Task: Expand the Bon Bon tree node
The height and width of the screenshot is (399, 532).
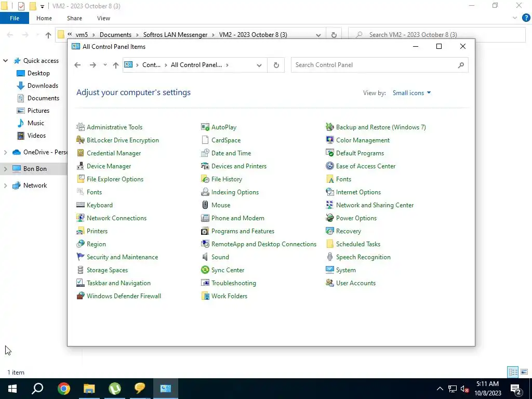Action: tap(5, 169)
